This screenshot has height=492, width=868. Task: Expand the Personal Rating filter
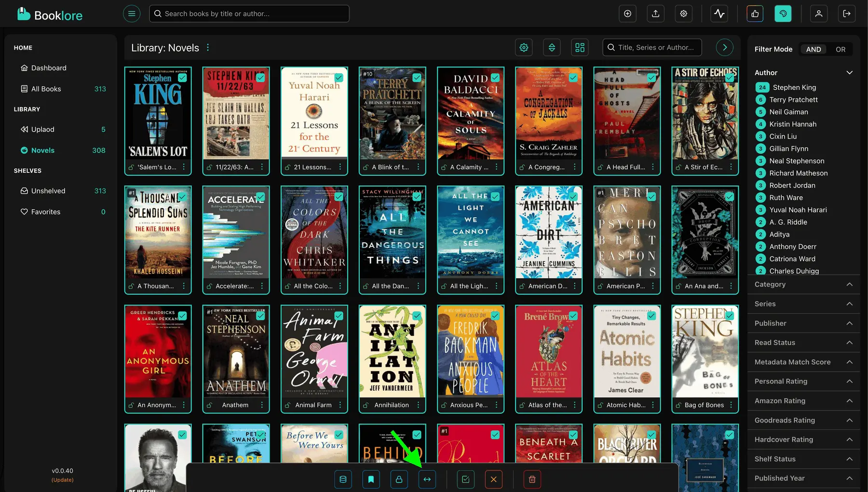point(803,381)
